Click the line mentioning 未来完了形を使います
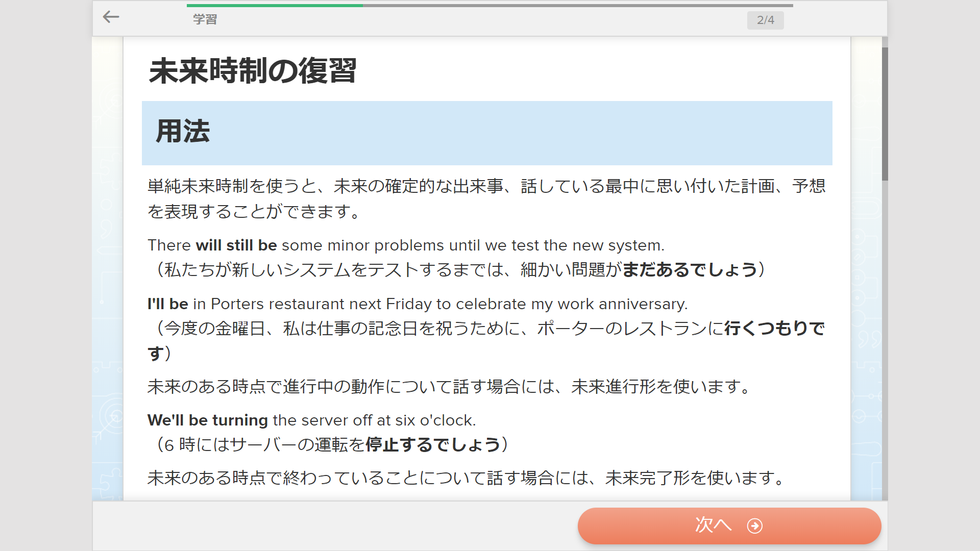 tap(465, 478)
